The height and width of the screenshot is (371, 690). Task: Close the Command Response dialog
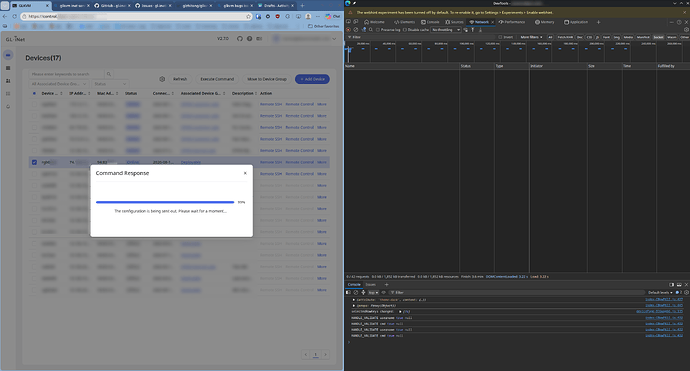[x=245, y=173]
